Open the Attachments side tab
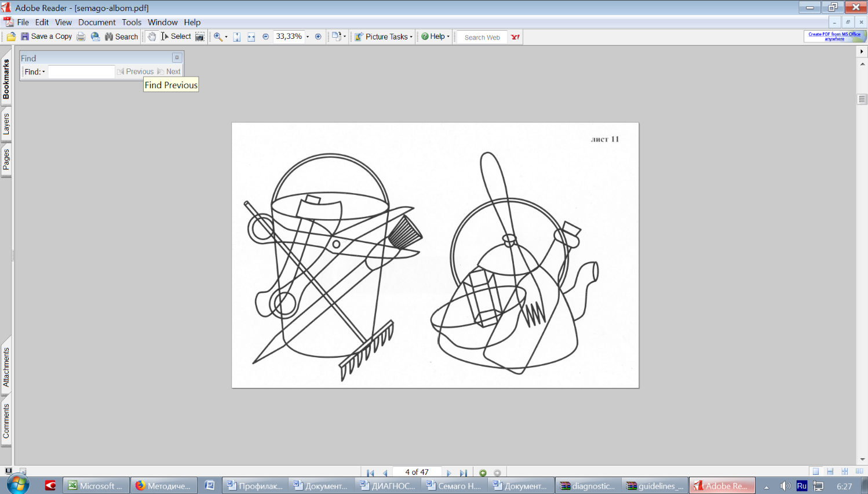 click(x=6, y=367)
